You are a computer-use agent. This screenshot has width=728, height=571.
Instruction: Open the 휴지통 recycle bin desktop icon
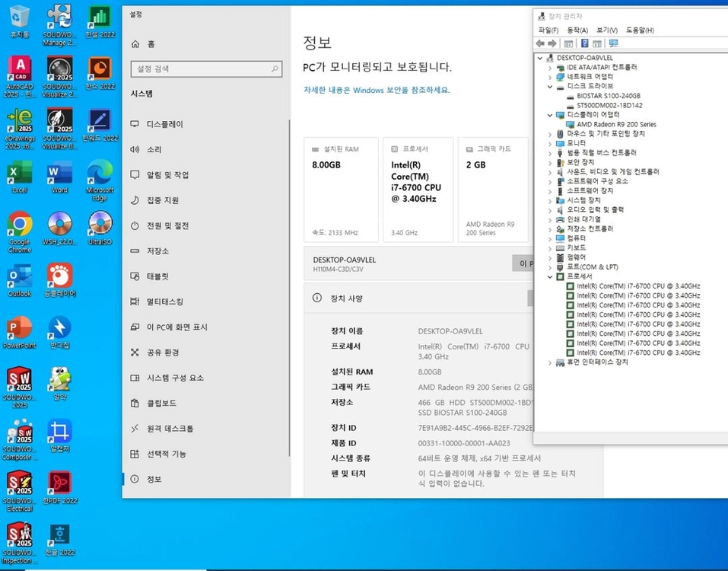19,21
